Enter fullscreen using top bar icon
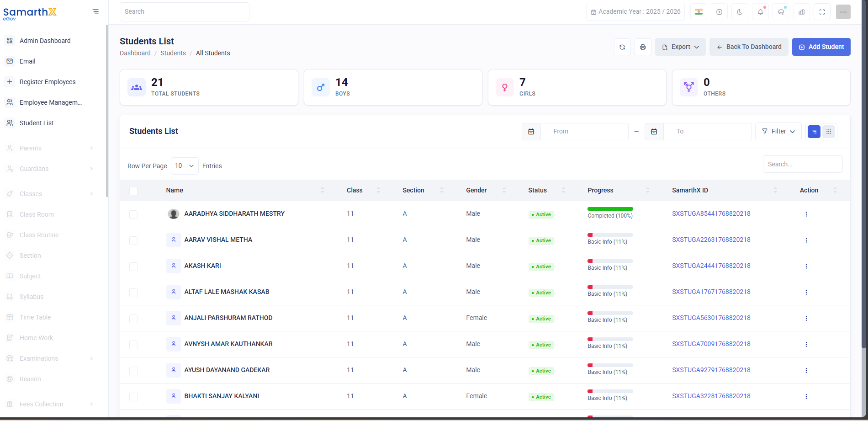This screenshot has width=868, height=421. (x=822, y=12)
